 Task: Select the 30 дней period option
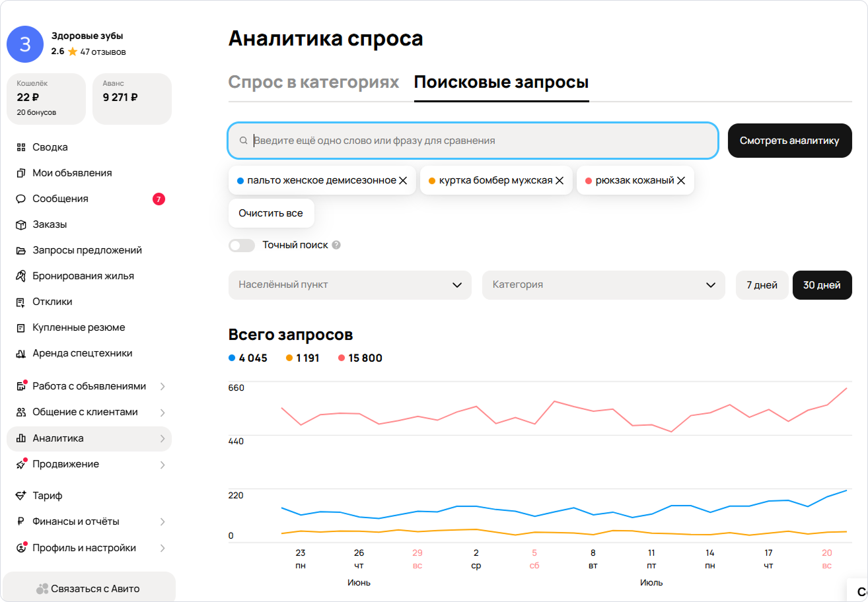822,285
